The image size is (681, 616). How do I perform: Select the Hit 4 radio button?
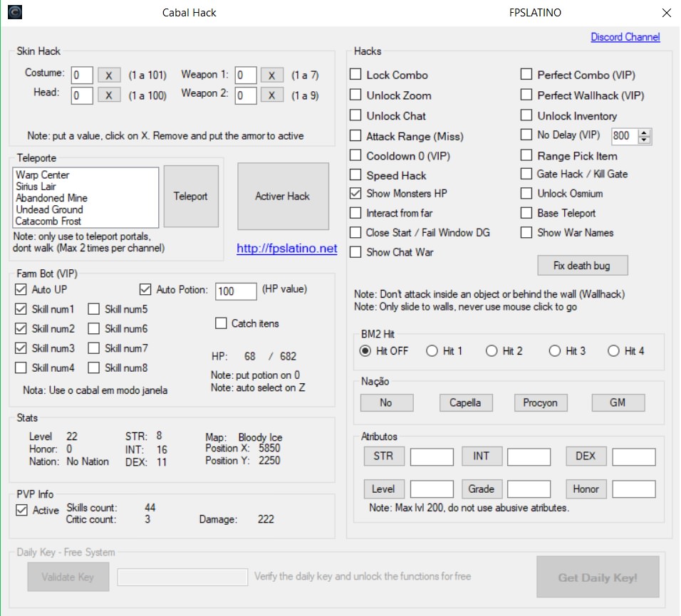pyautogui.click(x=613, y=351)
